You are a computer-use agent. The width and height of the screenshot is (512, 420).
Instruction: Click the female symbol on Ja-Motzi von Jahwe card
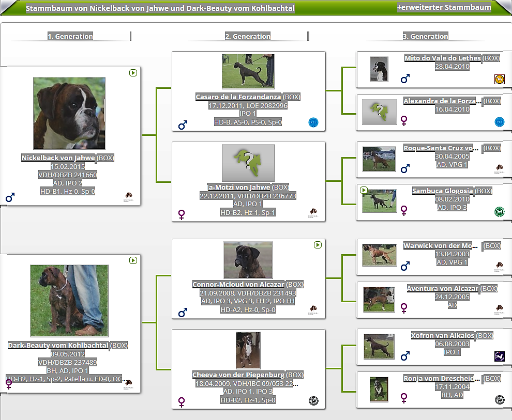[182, 213]
